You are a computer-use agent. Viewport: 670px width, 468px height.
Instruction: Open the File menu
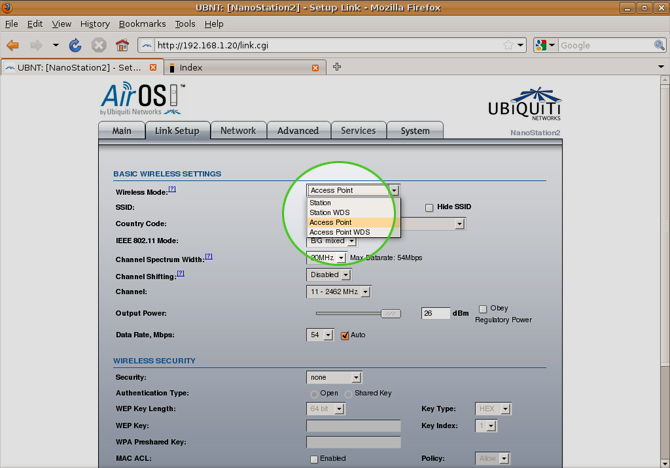click(12, 24)
